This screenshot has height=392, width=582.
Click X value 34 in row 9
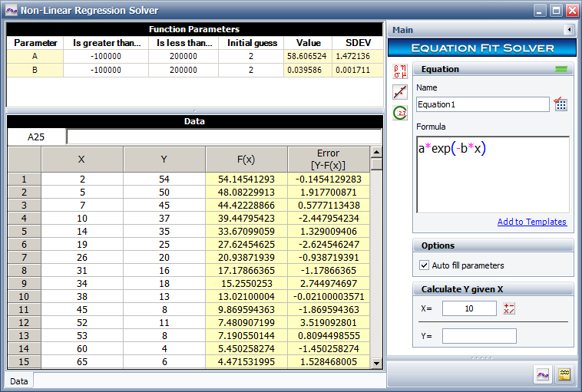[x=82, y=283]
